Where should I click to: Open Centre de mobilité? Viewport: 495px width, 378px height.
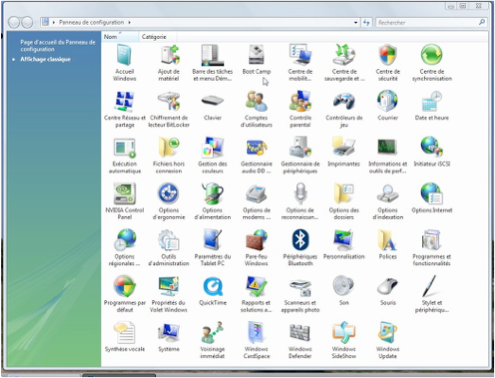tap(300, 63)
